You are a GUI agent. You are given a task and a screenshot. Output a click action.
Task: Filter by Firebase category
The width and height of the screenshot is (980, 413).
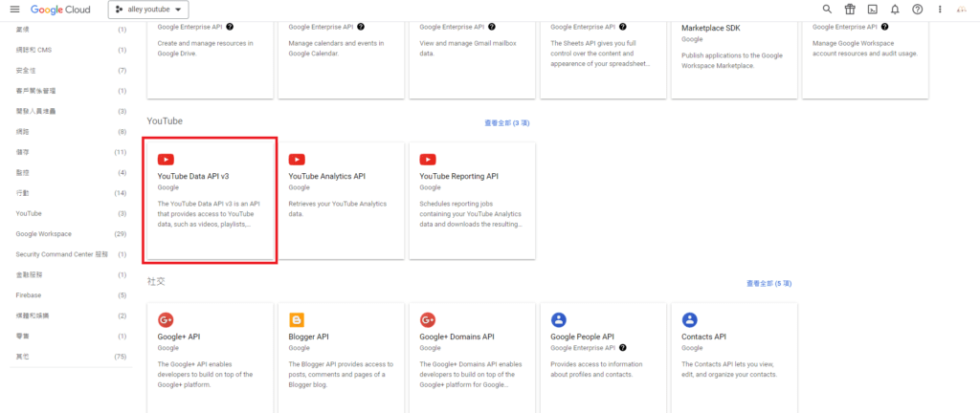pos(28,295)
